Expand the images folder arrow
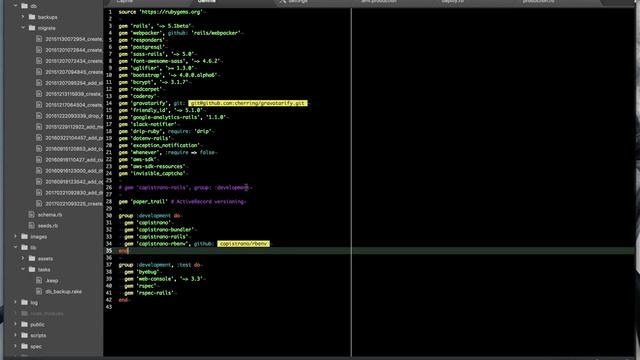The width and height of the screenshot is (640, 360). coord(16,237)
